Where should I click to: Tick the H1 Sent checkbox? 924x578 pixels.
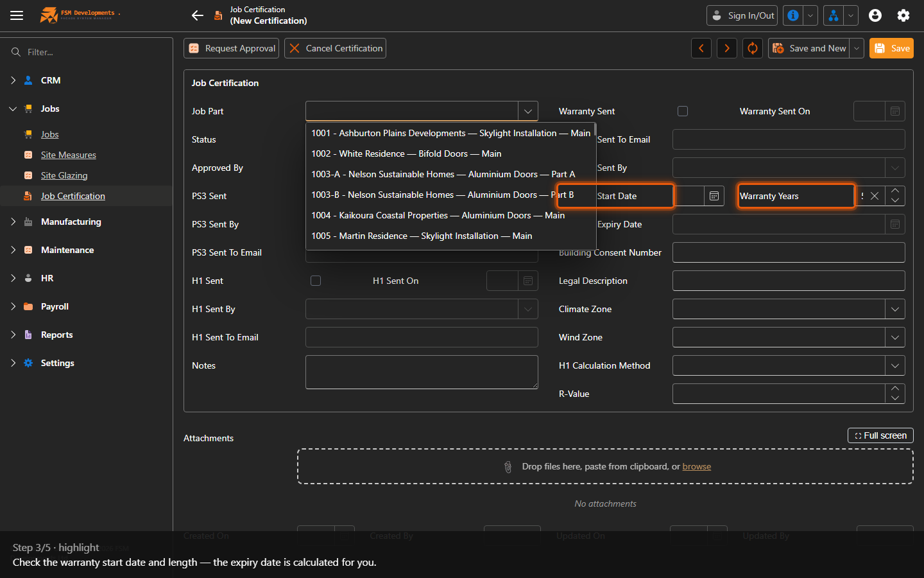pos(316,281)
